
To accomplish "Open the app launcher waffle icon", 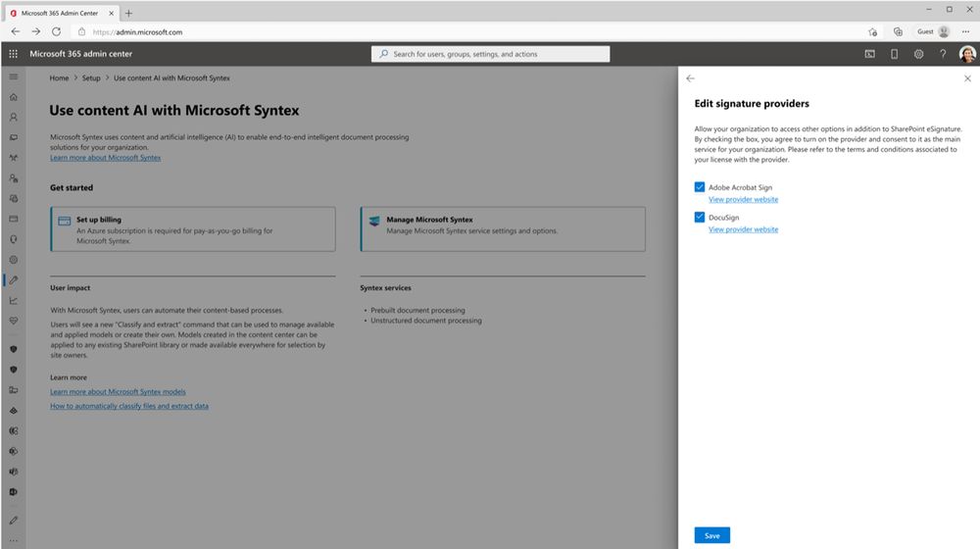I will 13,54.
